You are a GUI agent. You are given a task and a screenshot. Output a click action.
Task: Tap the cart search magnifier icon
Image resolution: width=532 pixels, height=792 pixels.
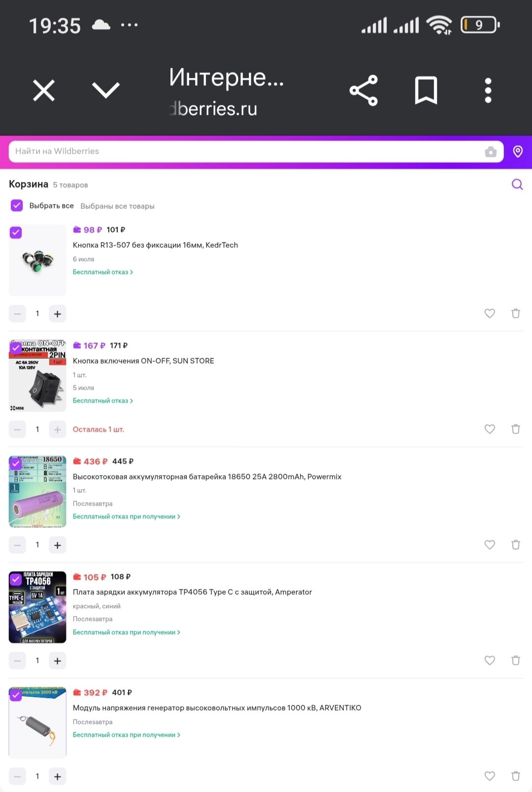click(x=517, y=184)
